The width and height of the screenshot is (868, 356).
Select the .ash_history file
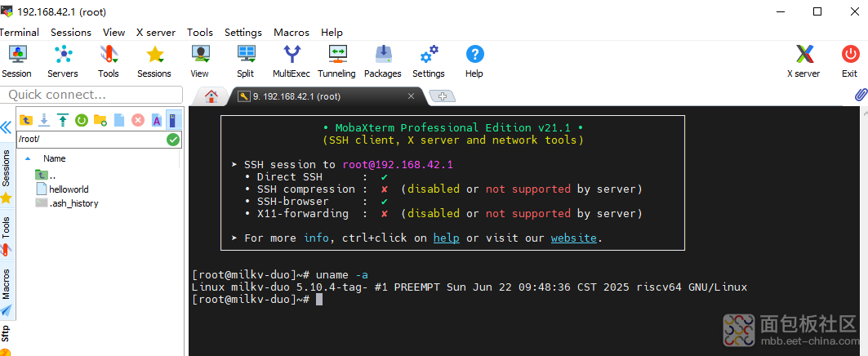coord(66,203)
